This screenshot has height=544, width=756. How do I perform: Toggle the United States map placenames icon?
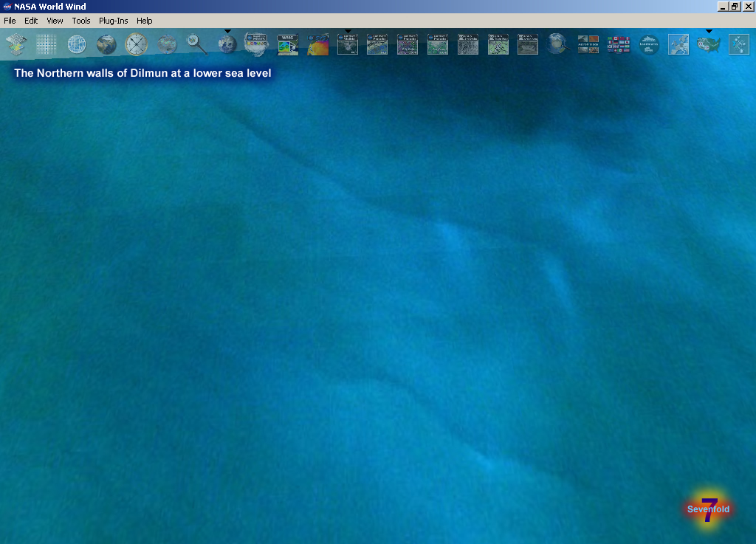(709, 44)
